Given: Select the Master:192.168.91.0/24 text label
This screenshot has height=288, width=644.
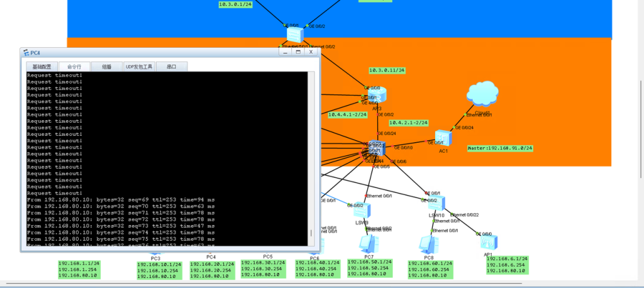Looking at the screenshot, I should (x=500, y=148).
